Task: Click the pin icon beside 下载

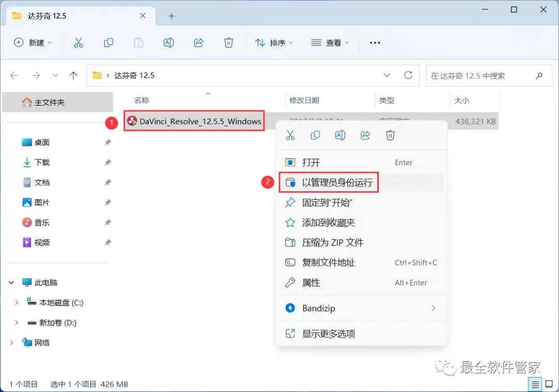Action: 108,162
